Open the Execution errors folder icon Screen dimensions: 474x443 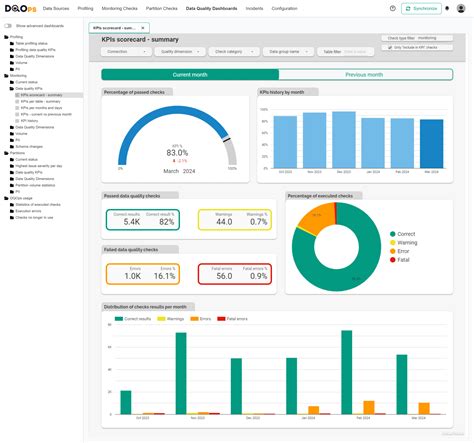[x=12, y=211]
